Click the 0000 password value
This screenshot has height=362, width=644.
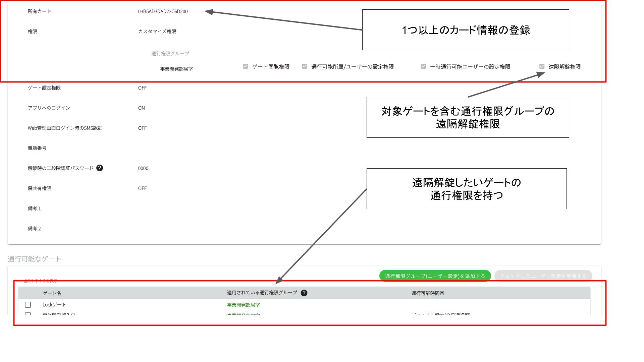coord(143,168)
